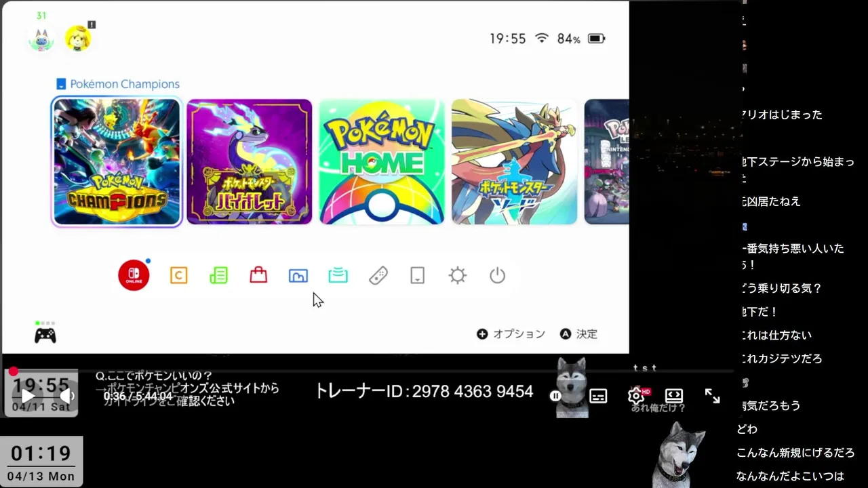The image size is (868, 488).
Task: Open the Virtual Game Cards icon
Action: coord(418,275)
